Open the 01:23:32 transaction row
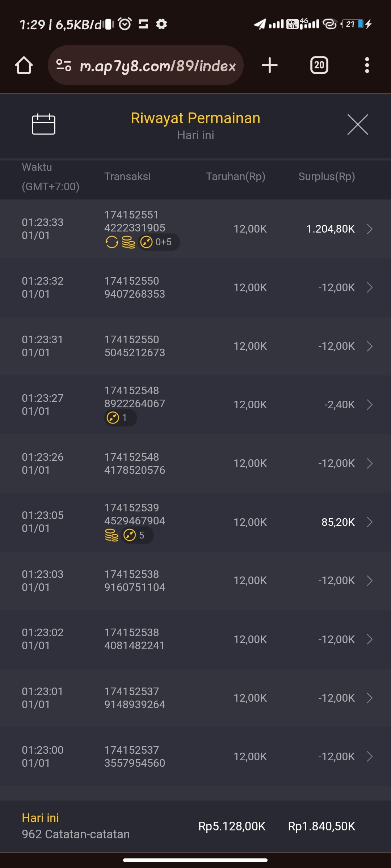 point(195,288)
